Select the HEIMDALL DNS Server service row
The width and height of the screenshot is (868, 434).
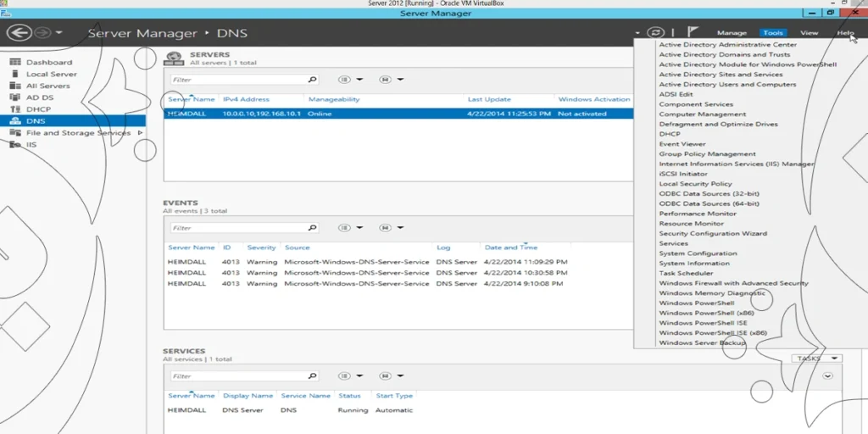point(288,410)
